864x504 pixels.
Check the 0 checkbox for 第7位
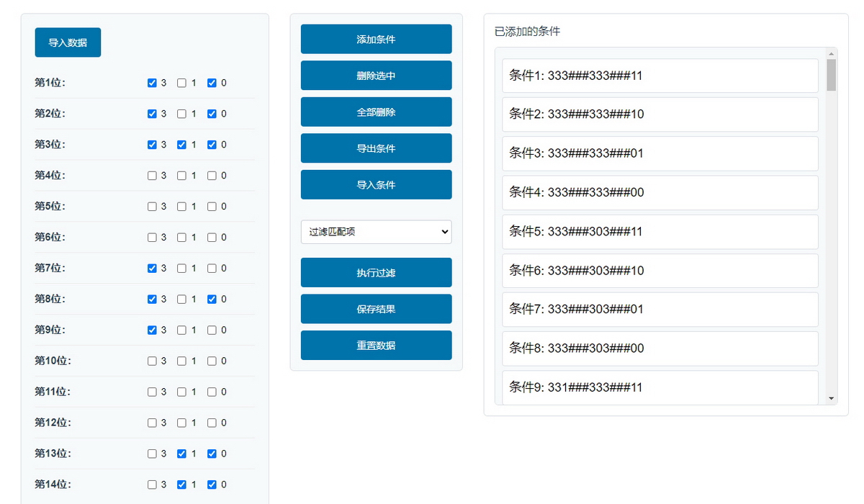point(212,268)
